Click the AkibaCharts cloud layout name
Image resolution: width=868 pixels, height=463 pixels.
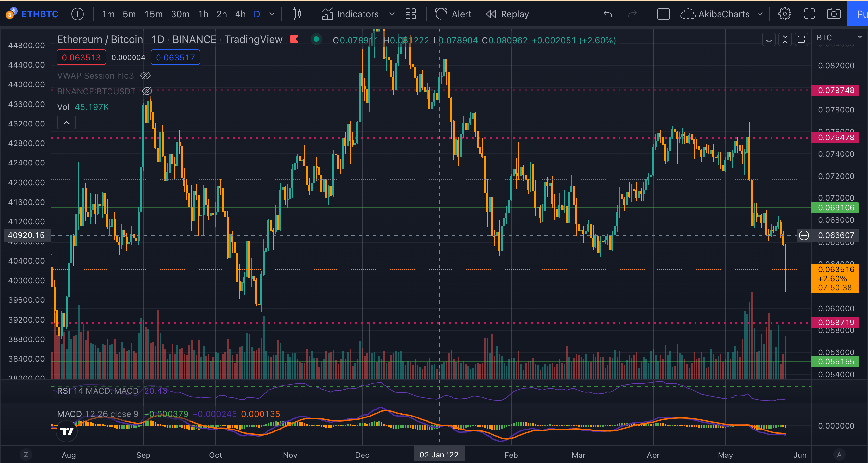[x=715, y=14]
